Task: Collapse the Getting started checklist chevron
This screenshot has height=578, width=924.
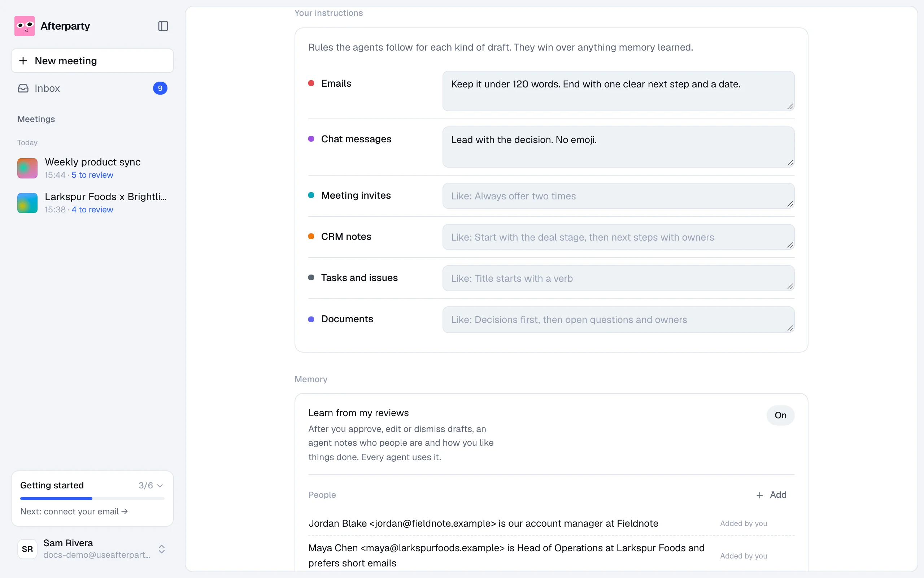Action: pos(160,486)
